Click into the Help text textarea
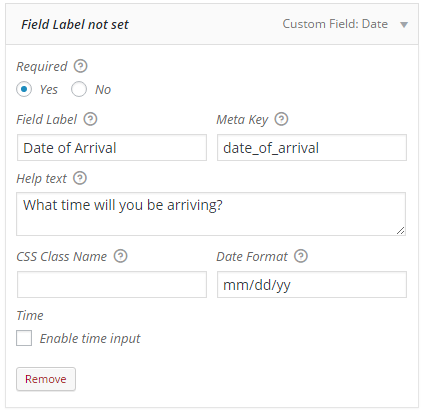 (x=211, y=214)
